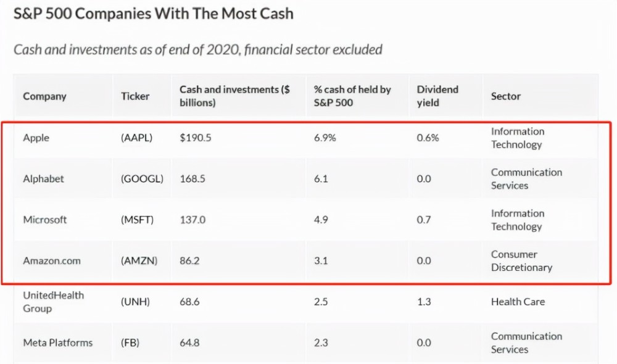617x364 pixels.
Task: Select the (MSFT) ticker symbol
Action: point(137,220)
